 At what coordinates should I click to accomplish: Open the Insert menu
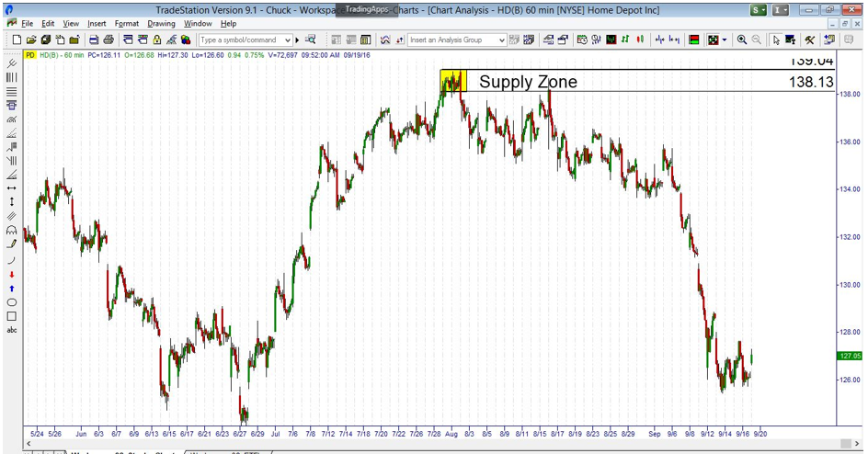click(97, 23)
